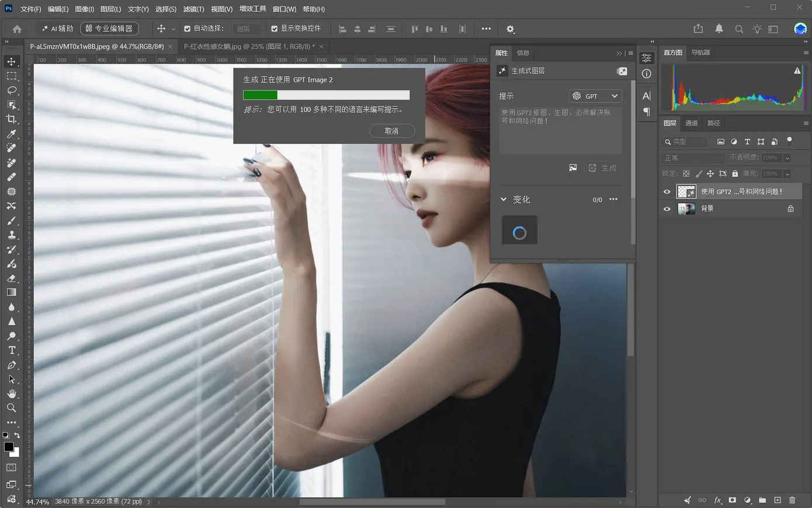Viewport: 812px width, 508px height.
Task: Open the options bar settings gear
Action: click(510, 29)
